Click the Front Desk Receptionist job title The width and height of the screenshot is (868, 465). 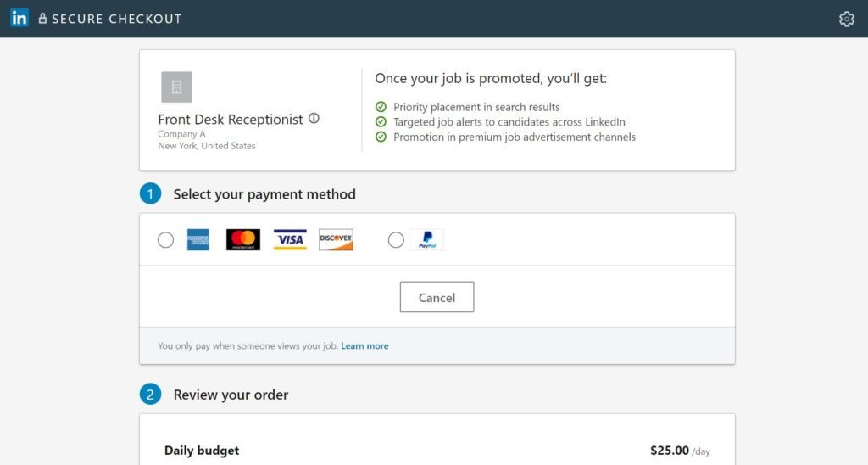pyautogui.click(x=231, y=119)
